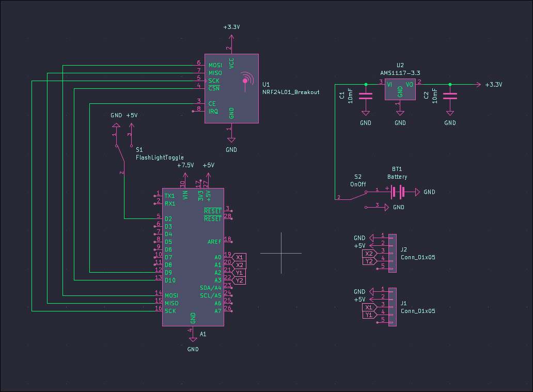Viewport: 533px width, 392px height.
Task: Click the X2 label on A1 pin A1
Action: (x=239, y=265)
